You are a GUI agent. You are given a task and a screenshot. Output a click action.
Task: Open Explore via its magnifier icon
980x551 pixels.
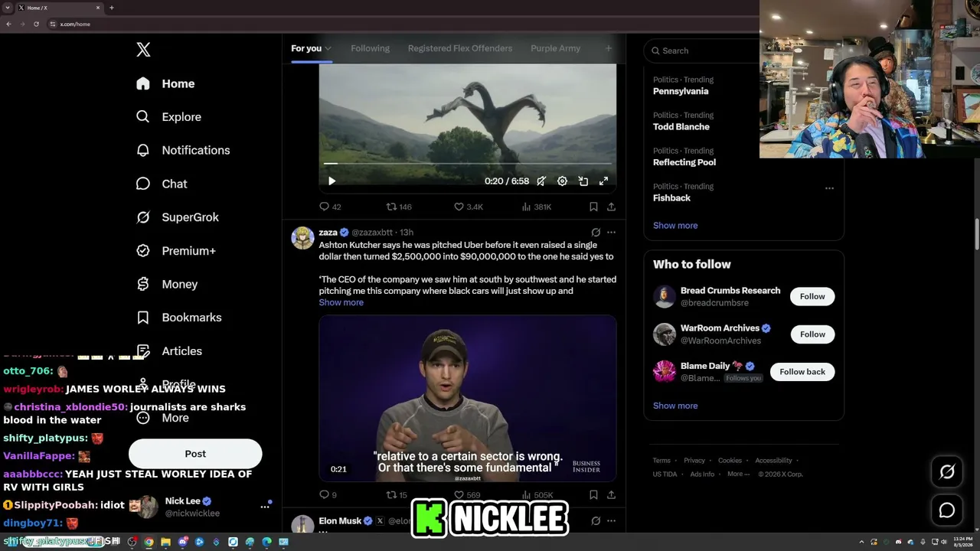143,117
